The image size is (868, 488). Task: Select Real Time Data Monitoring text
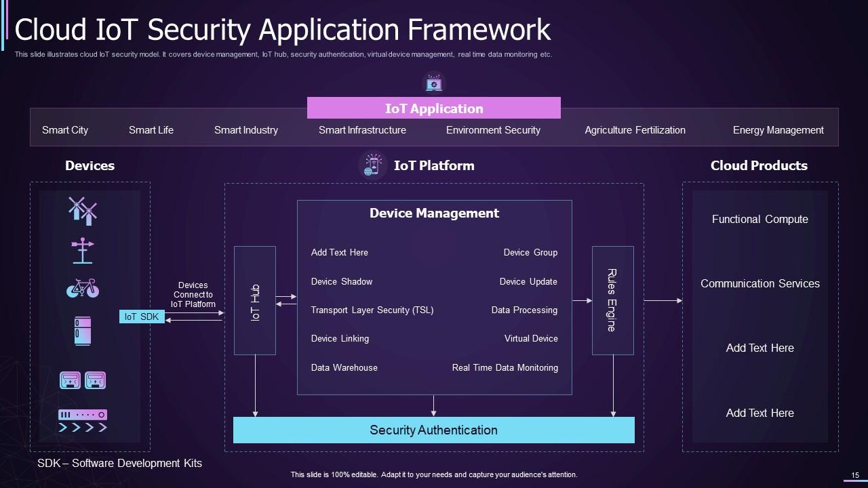505,368
